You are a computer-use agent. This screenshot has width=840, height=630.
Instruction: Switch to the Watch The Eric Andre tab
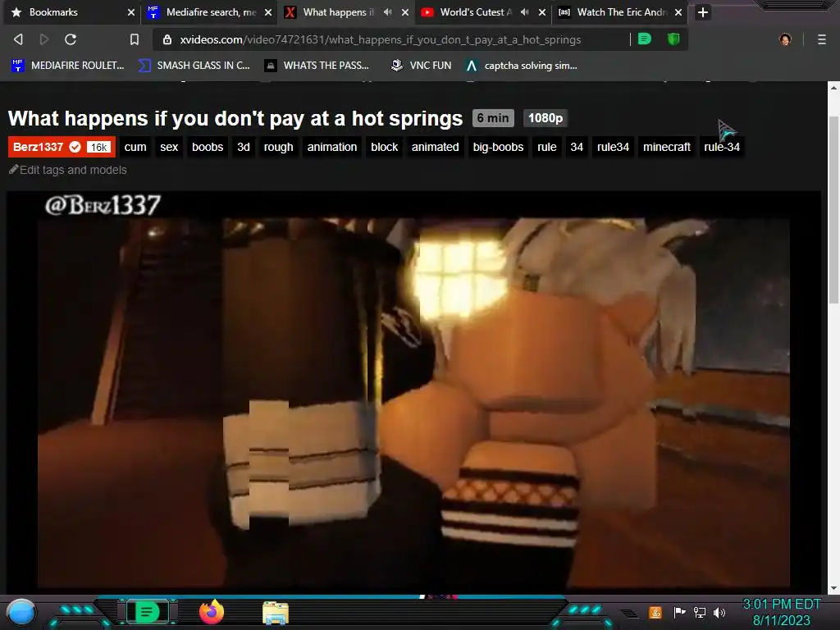tap(620, 12)
